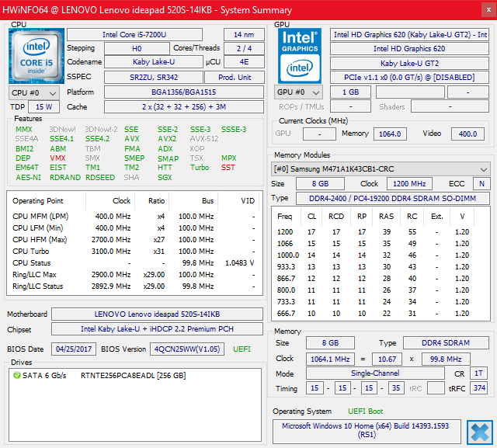Click the Intel Graphics logo image
Viewport: 497px width, 448px height.
[x=300, y=56]
